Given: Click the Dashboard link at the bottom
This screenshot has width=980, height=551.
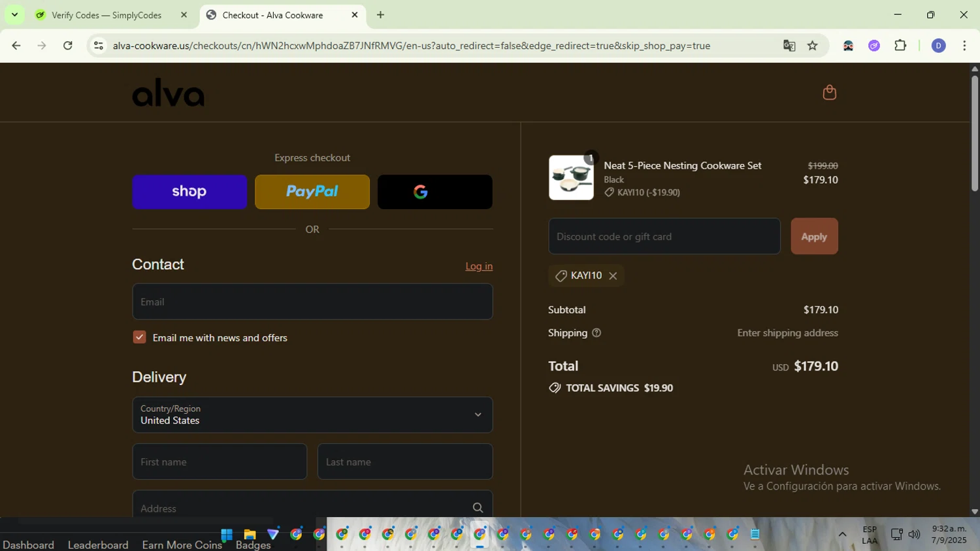Looking at the screenshot, I should click(x=28, y=545).
